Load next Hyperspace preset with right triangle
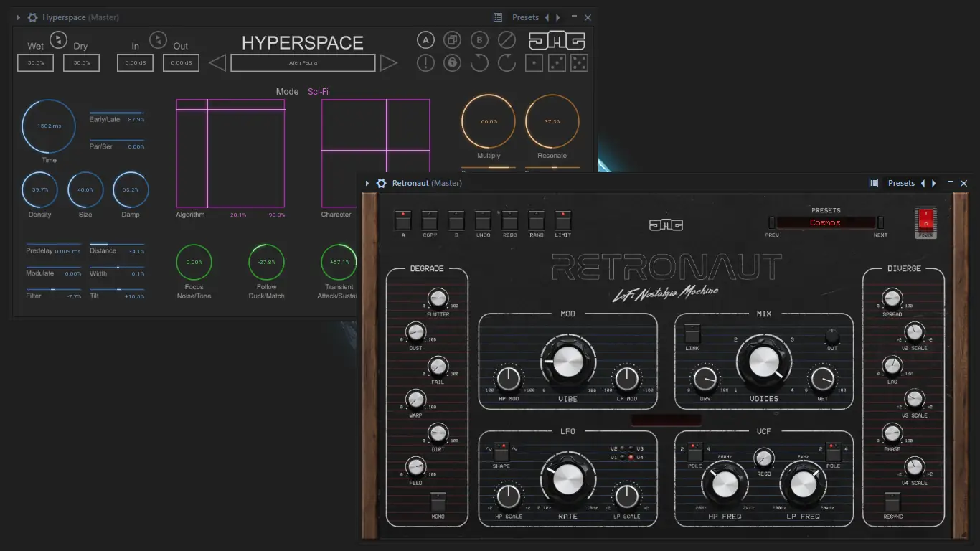 [389, 63]
